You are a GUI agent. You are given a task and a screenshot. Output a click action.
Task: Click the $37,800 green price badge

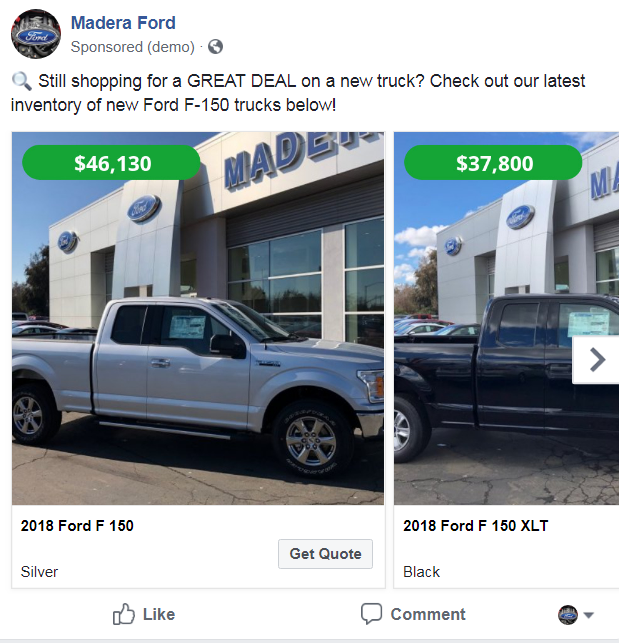493,163
